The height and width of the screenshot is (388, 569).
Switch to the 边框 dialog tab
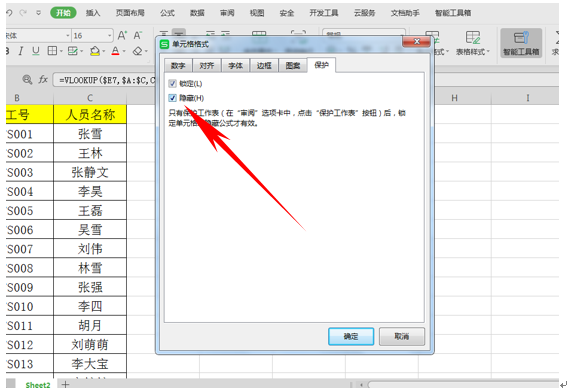264,65
